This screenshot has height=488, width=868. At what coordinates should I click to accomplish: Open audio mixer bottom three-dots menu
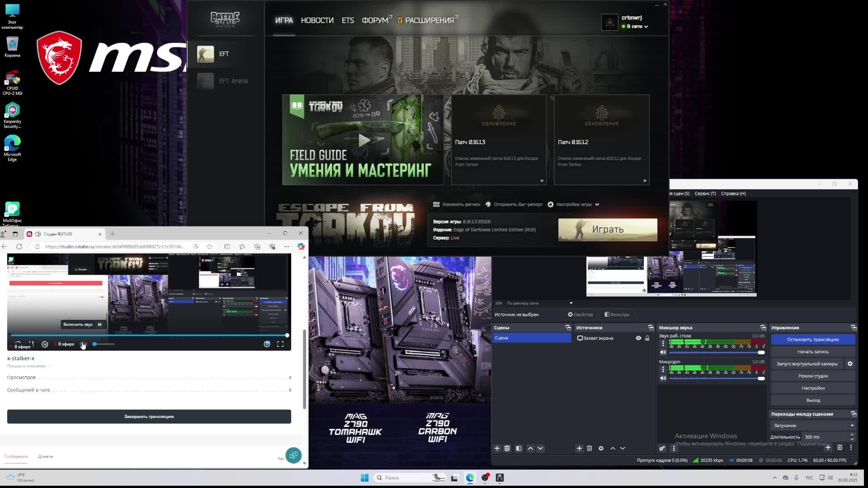pyautogui.click(x=674, y=448)
